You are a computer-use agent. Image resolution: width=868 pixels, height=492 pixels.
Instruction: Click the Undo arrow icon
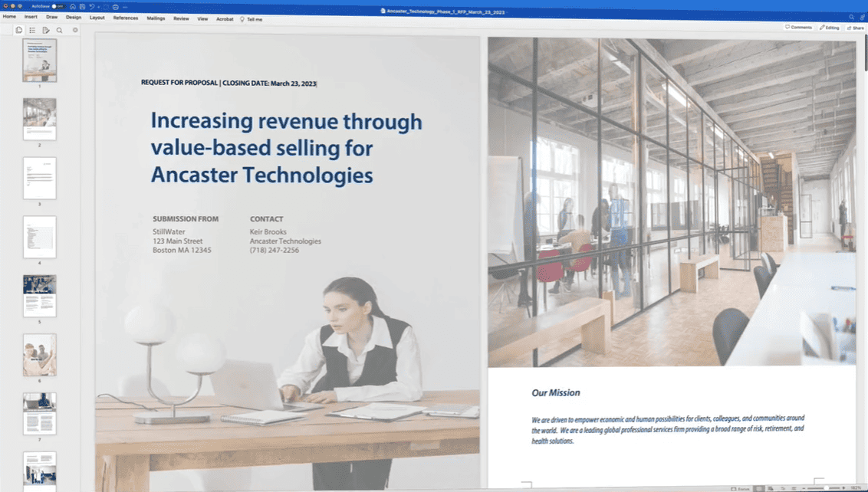(x=92, y=7)
